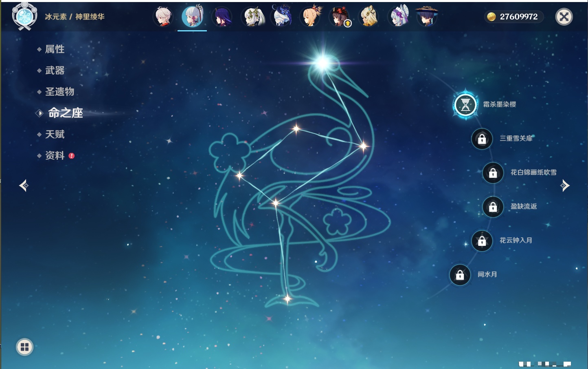Click the 花白锦画纸吹雪 constellation label
588x369 pixels.
click(x=533, y=172)
